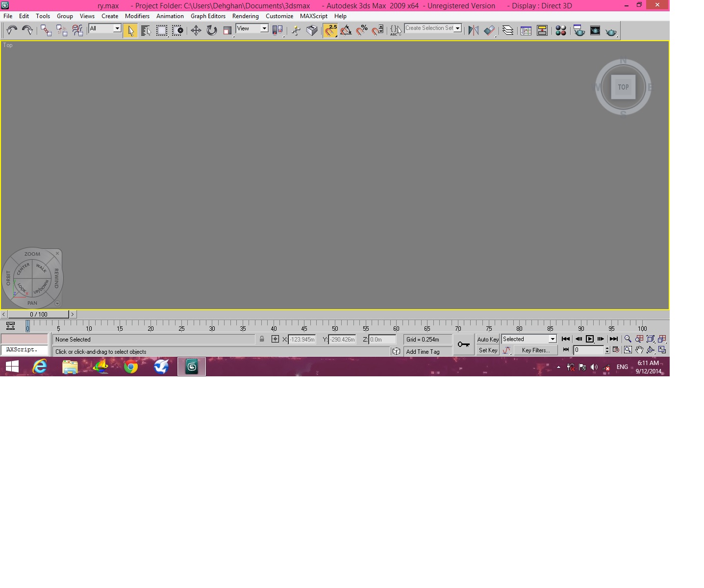Image resolution: width=704 pixels, height=588 pixels.
Task: Toggle the 2.5 Snaps magnet
Action: click(x=330, y=30)
